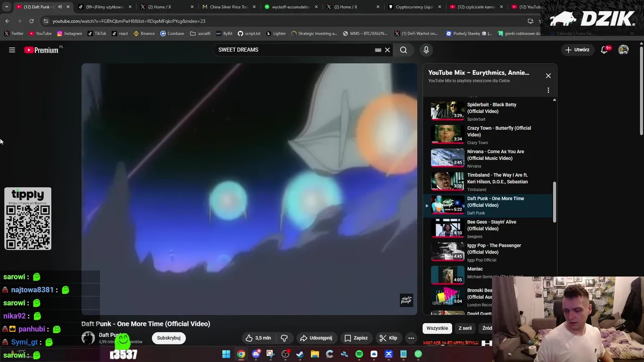Reload the page in Chrome
This screenshot has width=644, height=362.
point(31,21)
